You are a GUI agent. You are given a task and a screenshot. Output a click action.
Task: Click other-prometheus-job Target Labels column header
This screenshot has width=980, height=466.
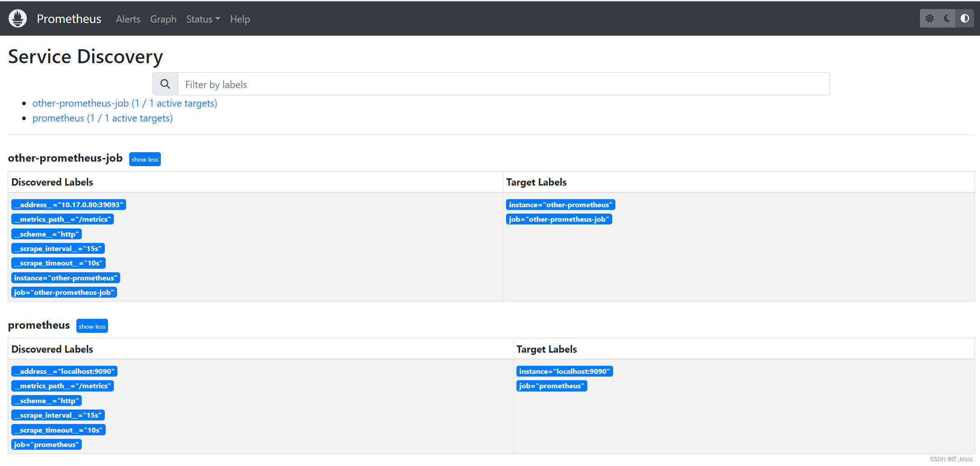(x=536, y=182)
